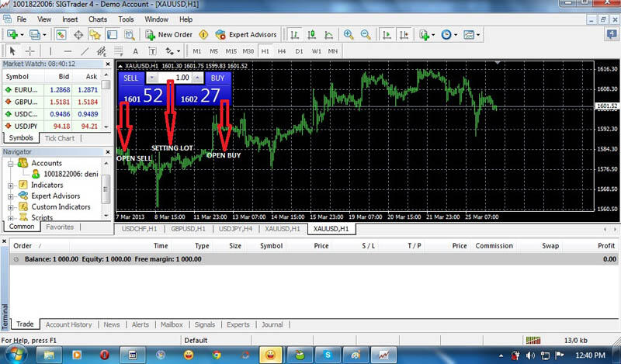This screenshot has height=364, width=621.
Task: Open the Data Window crosshair icon
Action: tap(78, 35)
